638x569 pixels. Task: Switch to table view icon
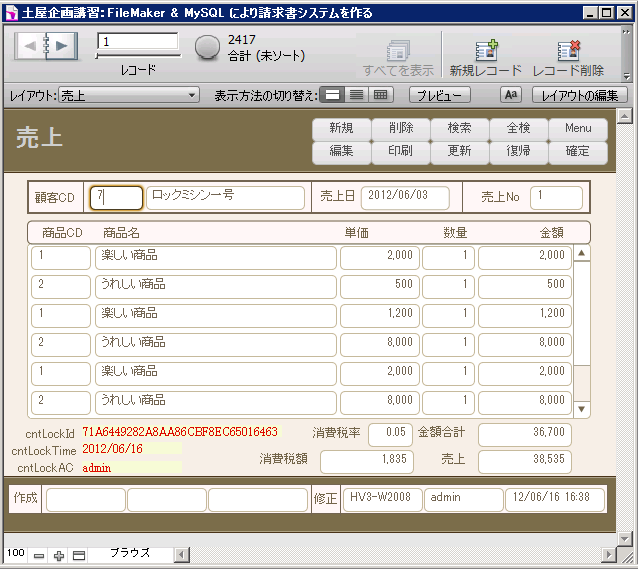(x=381, y=95)
